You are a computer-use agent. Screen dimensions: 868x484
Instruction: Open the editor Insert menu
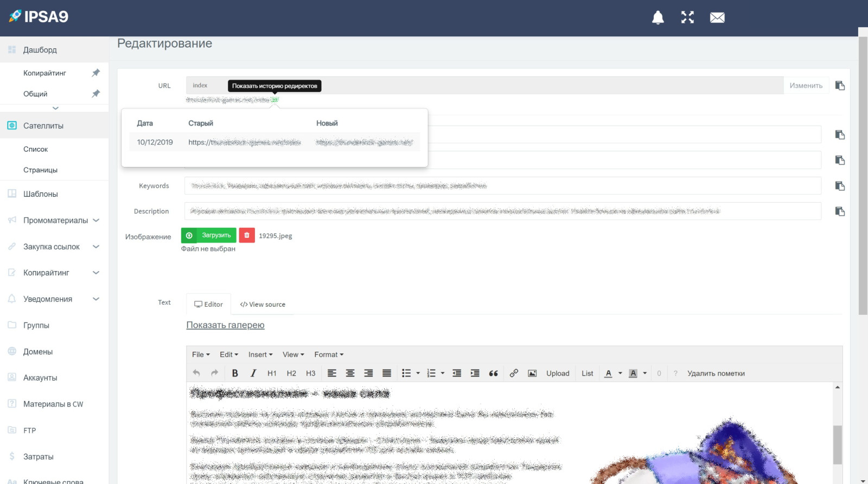pyautogui.click(x=260, y=354)
